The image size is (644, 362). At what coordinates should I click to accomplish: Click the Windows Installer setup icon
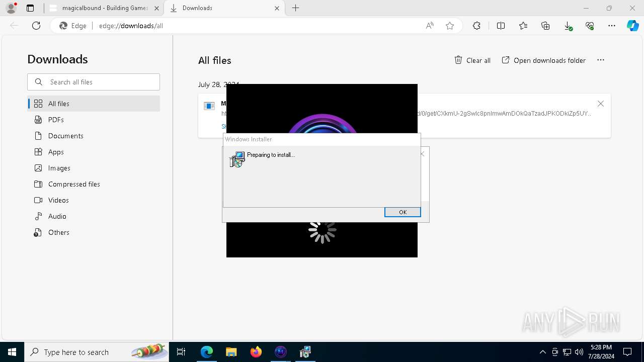[237, 159]
